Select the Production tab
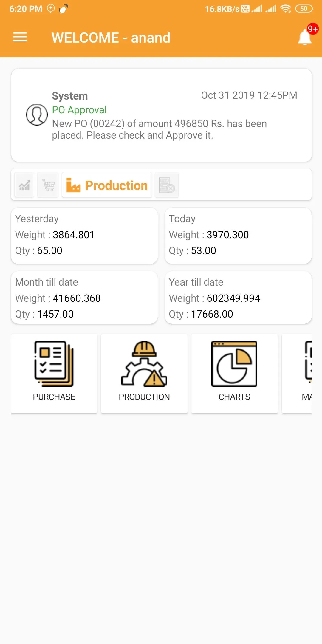Image resolution: width=322 pixels, height=644 pixels. pyautogui.click(x=107, y=185)
